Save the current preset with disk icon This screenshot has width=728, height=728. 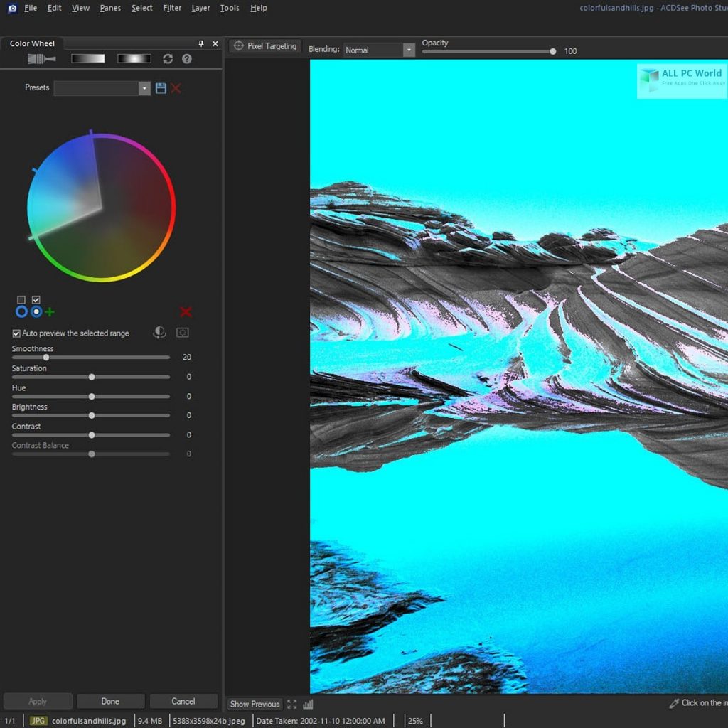point(160,87)
